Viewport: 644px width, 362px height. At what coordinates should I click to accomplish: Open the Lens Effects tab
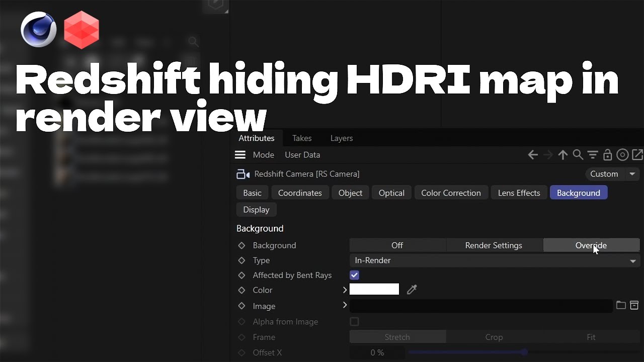519,193
